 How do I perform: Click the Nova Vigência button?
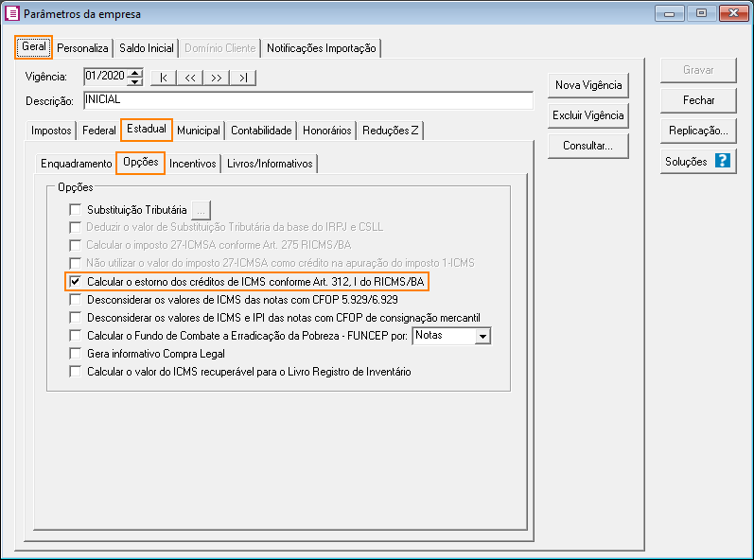587,85
